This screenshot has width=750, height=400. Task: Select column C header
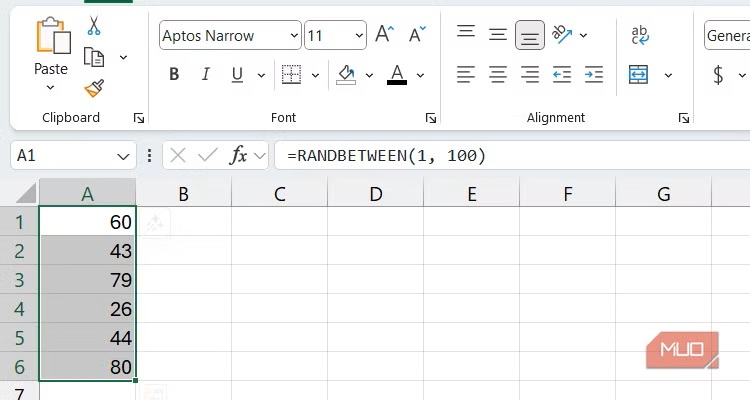279,194
